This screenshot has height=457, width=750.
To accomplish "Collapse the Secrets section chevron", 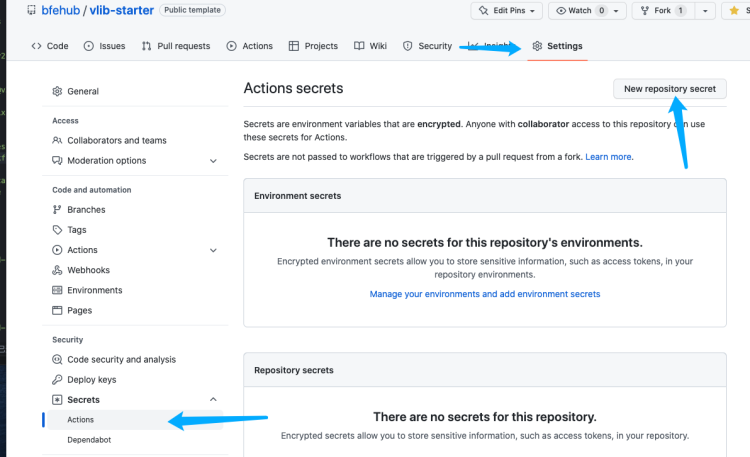I will (213, 399).
